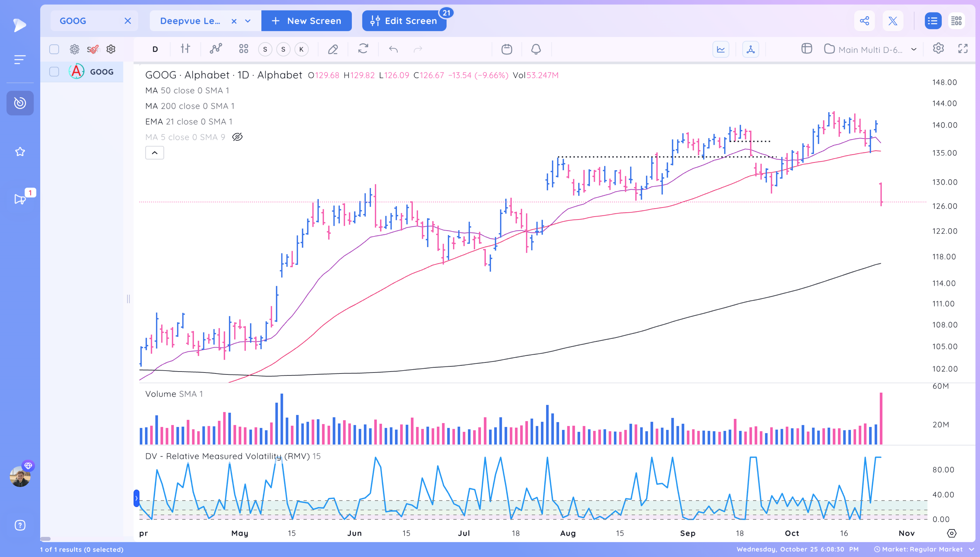Click the Edit Screen button
The width and height of the screenshot is (980, 557).
click(404, 21)
